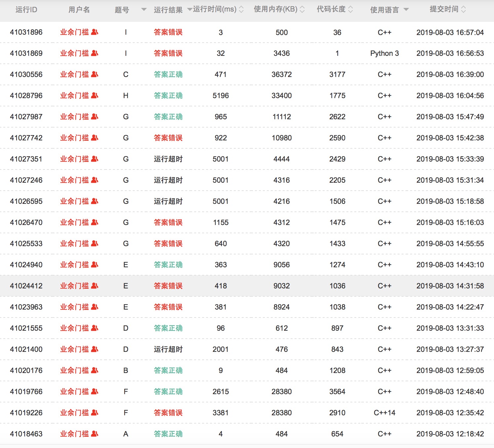Viewport: 494px width, 448px height.
Task: Click team icon in submission 41030556 row
Action: (x=94, y=74)
